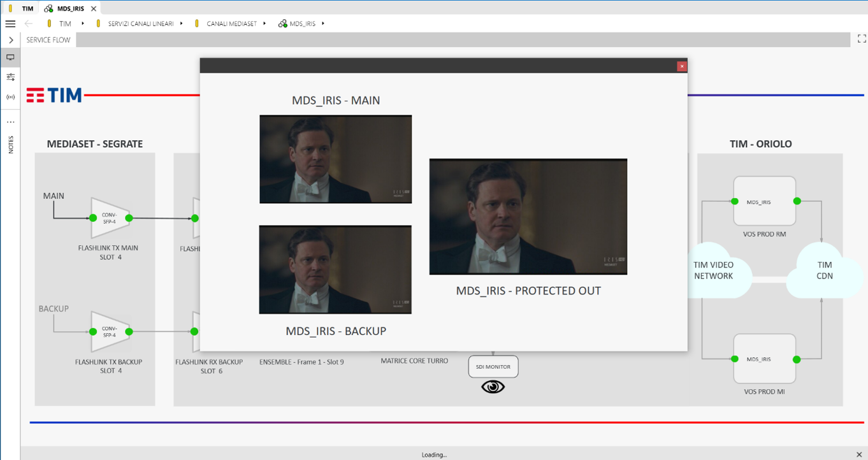Click ENSEMBLE - Frame 1 - Slot 9 label
868x460 pixels.
pyautogui.click(x=301, y=362)
